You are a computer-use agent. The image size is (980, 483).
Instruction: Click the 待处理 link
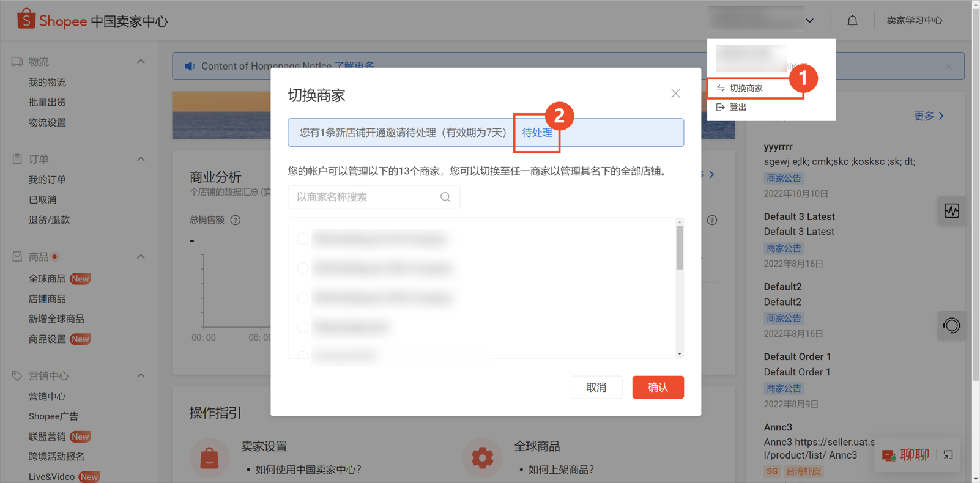pos(537,133)
